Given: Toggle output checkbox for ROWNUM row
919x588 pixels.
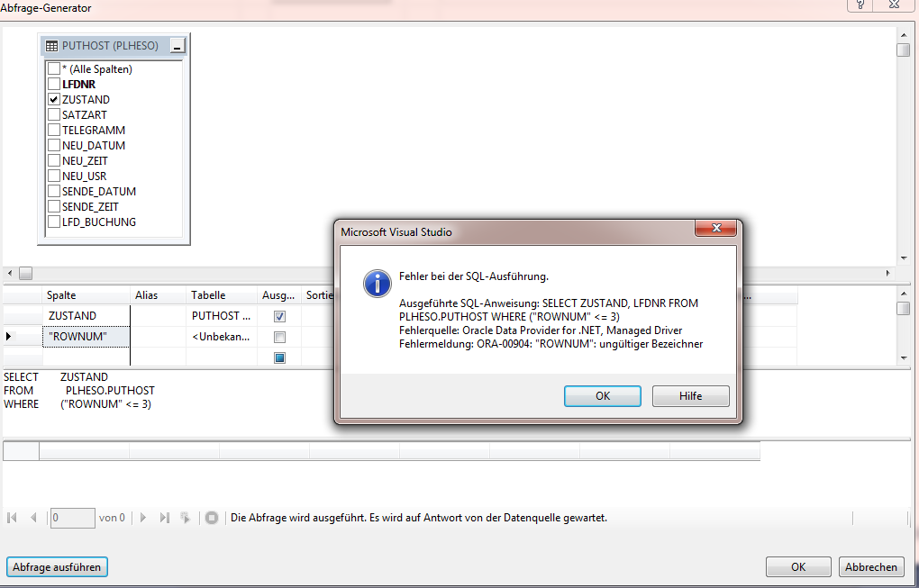Looking at the screenshot, I should click(x=279, y=338).
